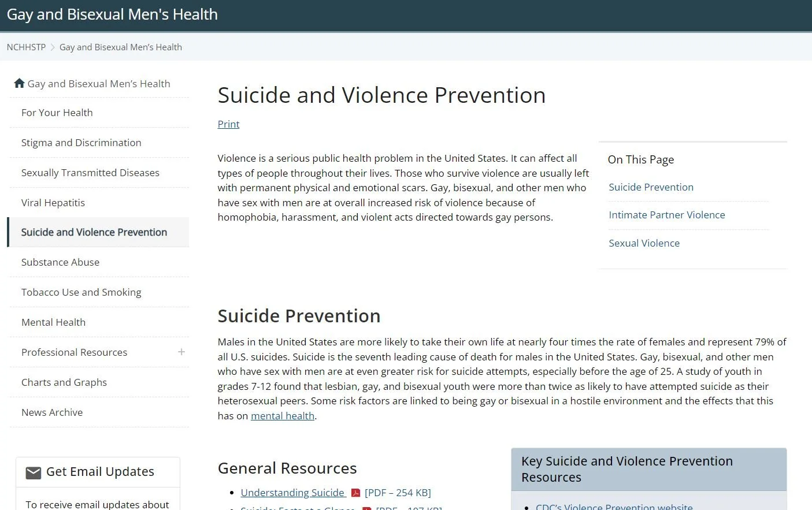Click '[PDF – 254 KB]' file size text

tap(398, 493)
